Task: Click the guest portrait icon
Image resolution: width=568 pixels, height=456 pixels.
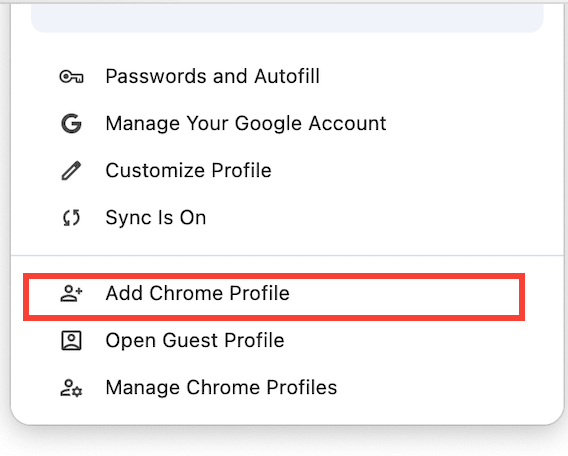Action: tap(71, 340)
